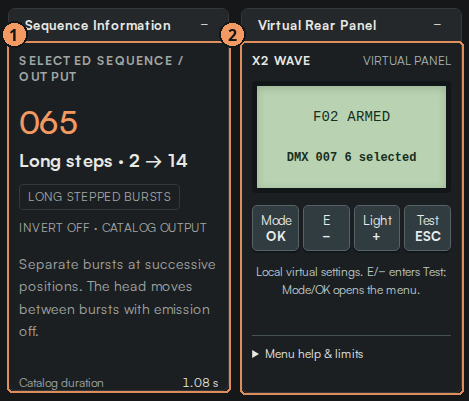The height and width of the screenshot is (401, 469).
Task: Click the SELECTED SEQUENCE / OUTPUT heading
Action: 101,69
